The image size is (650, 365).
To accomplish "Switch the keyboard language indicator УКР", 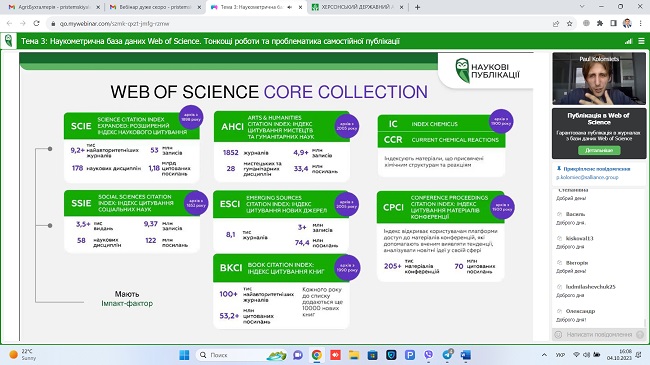I will point(560,355).
